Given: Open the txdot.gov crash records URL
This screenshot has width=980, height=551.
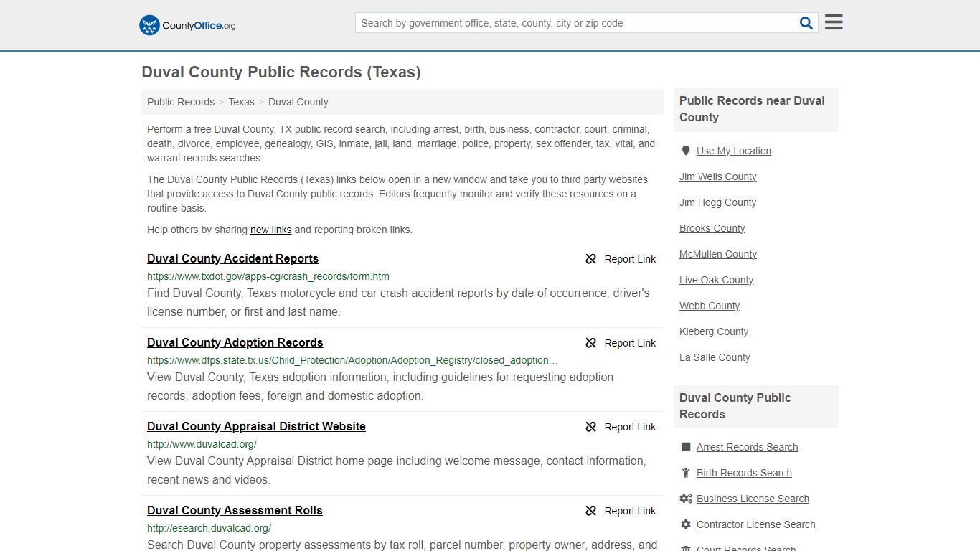Looking at the screenshot, I should click(268, 276).
